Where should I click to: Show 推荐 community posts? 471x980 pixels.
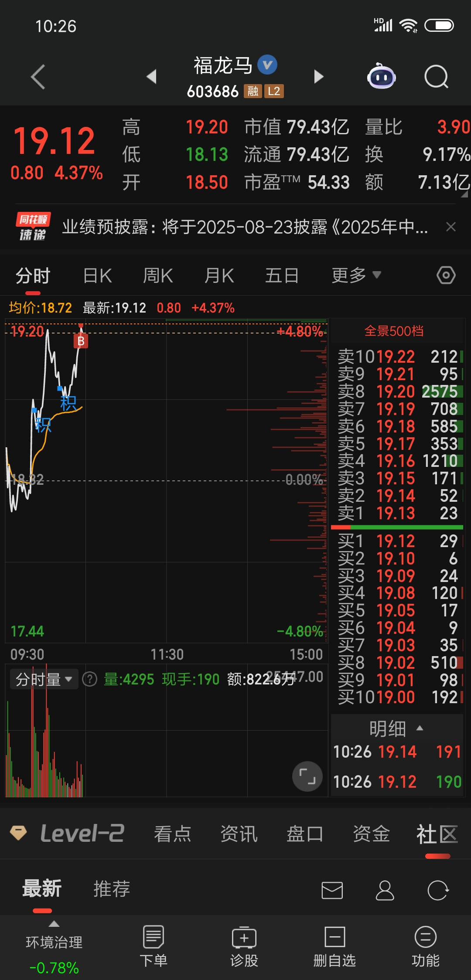(112, 888)
